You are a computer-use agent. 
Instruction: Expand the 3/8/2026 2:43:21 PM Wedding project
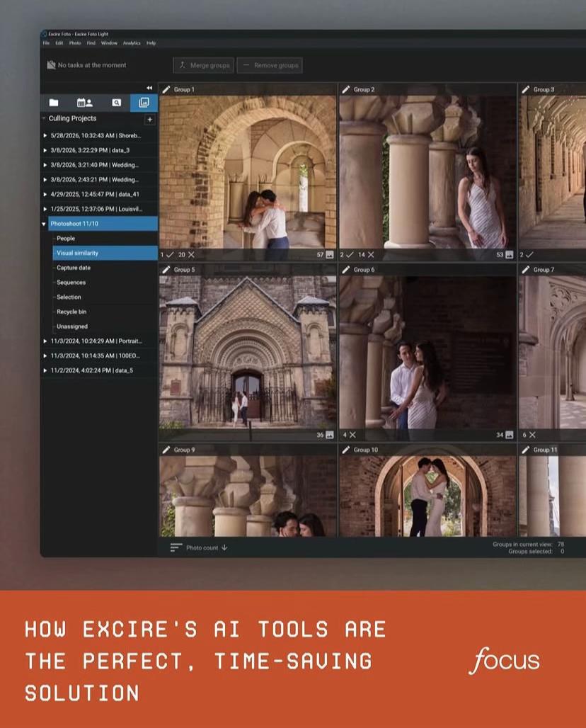[45, 180]
